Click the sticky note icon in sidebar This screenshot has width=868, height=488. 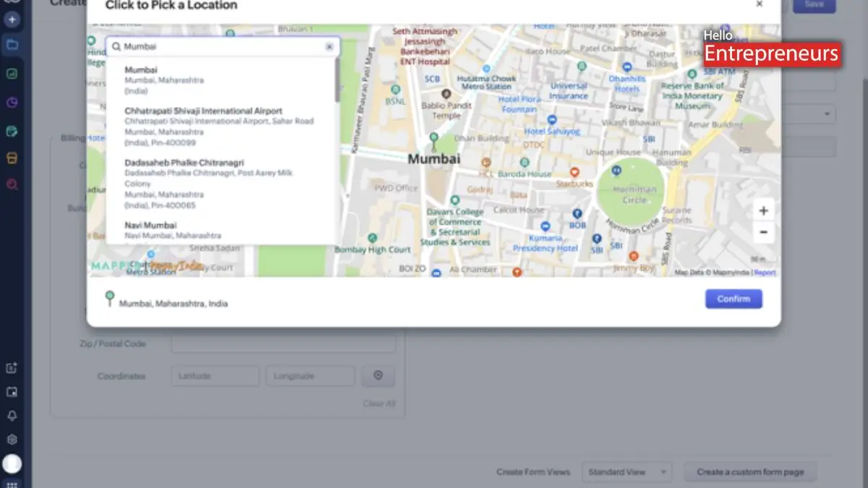coord(12,392)
